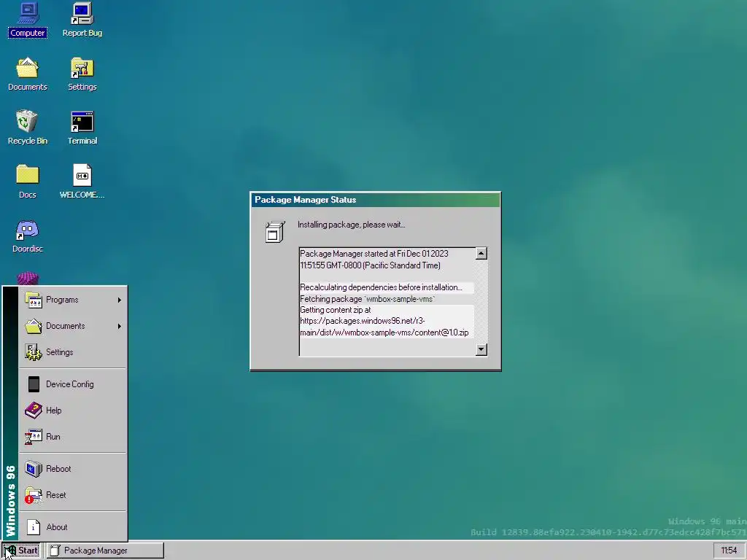Screen dimensions: 747x560
Task: Click the purple Help book icon
Action: 33,410
